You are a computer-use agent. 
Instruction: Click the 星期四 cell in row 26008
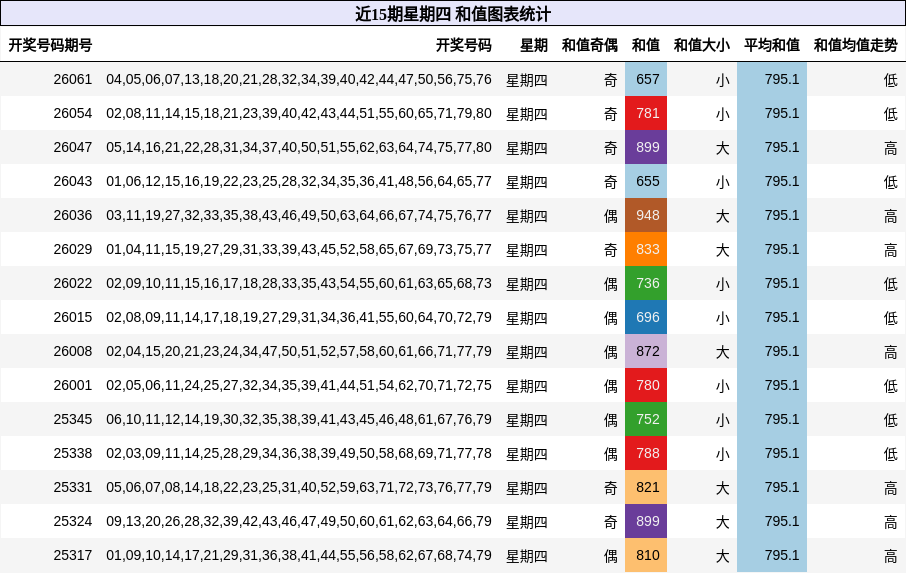coord(526,352)
